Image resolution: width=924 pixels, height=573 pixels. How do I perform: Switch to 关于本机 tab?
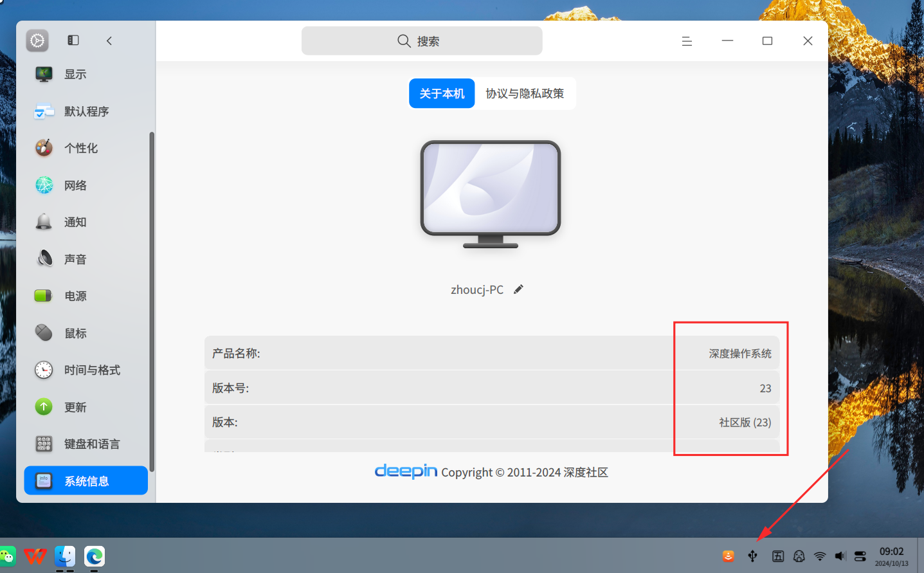[442, 93]
